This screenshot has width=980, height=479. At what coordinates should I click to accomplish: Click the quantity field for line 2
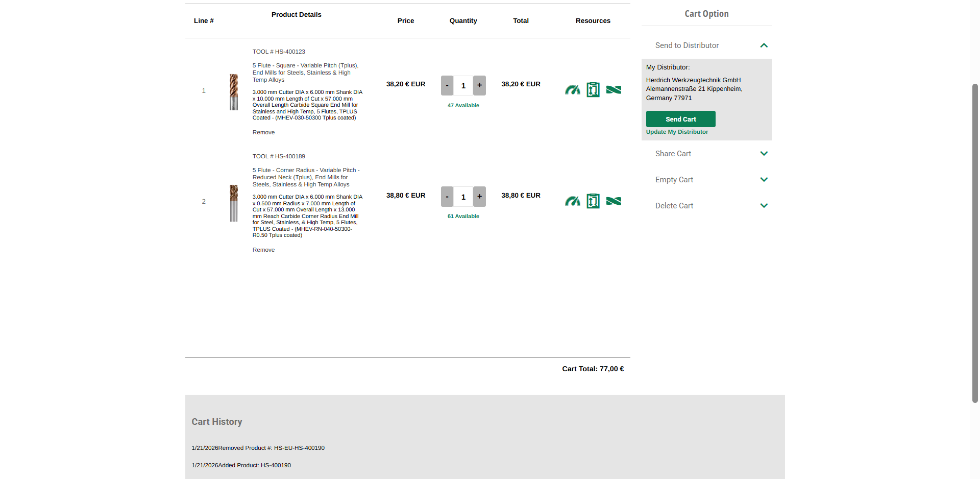point(463,197)
